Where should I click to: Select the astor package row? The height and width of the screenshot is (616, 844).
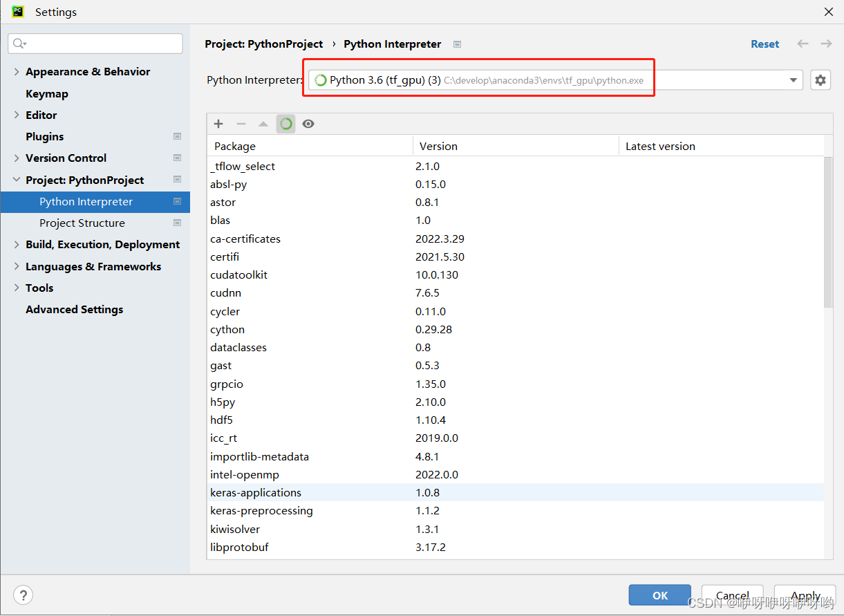(x=516, y=203)
